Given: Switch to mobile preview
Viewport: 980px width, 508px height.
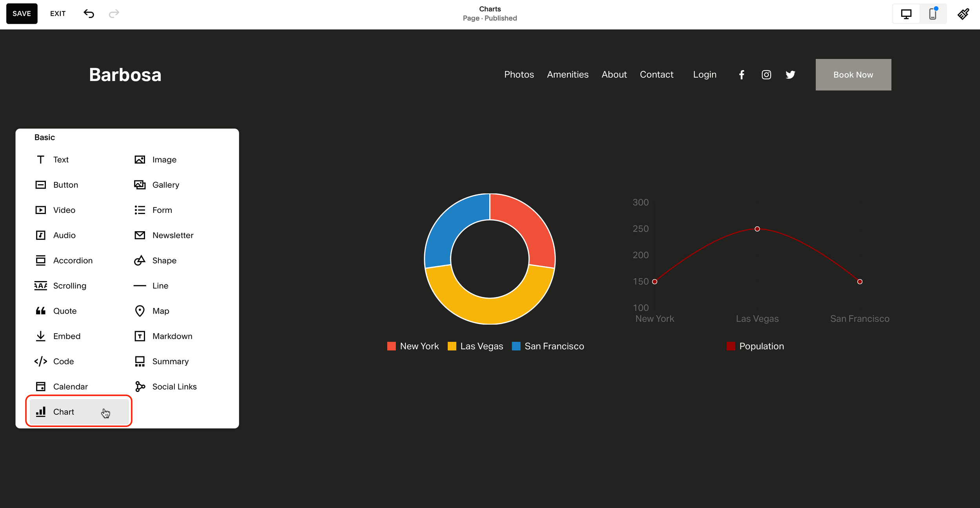Looking at the screenshot, I should (x=932, y=13).
